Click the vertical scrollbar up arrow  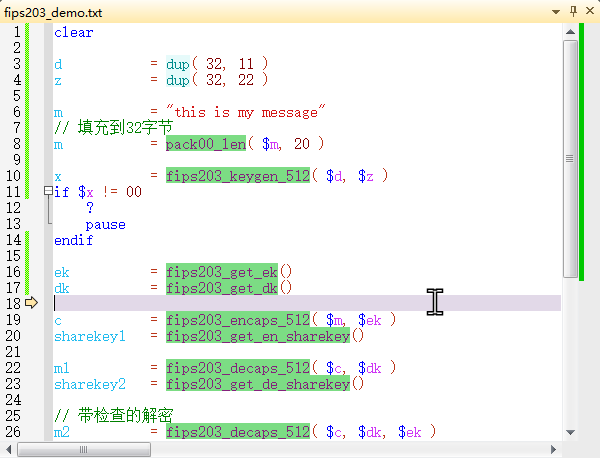[569, 32]
